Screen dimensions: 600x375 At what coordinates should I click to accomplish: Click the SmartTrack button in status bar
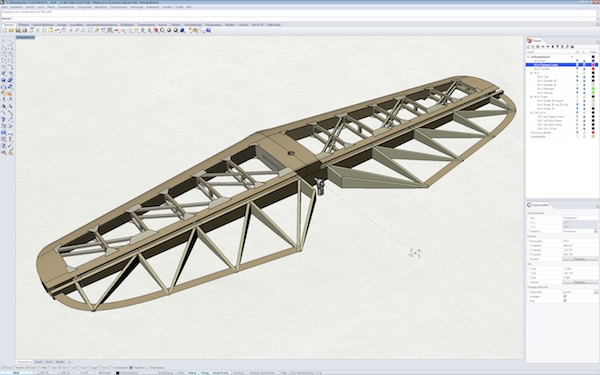220,373
